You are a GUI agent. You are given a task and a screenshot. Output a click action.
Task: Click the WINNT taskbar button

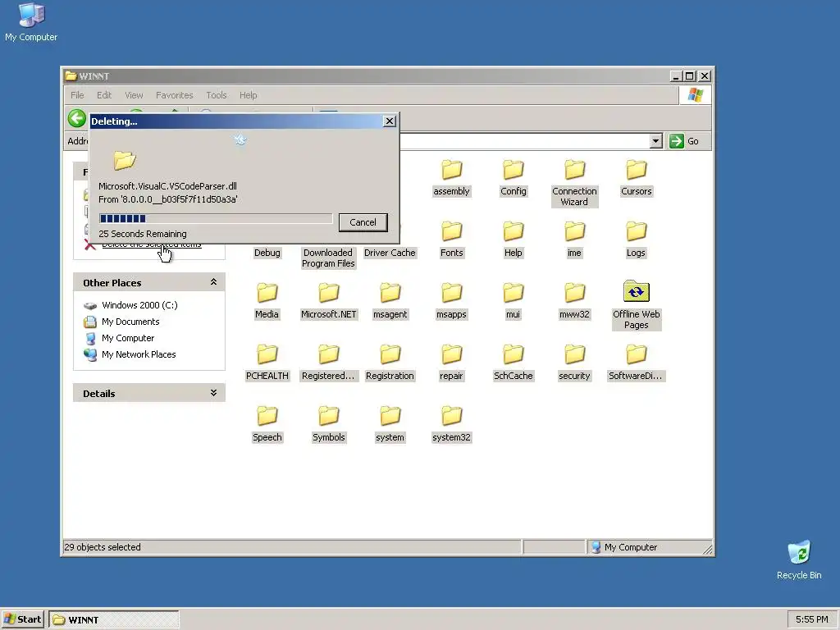[113, 619]
